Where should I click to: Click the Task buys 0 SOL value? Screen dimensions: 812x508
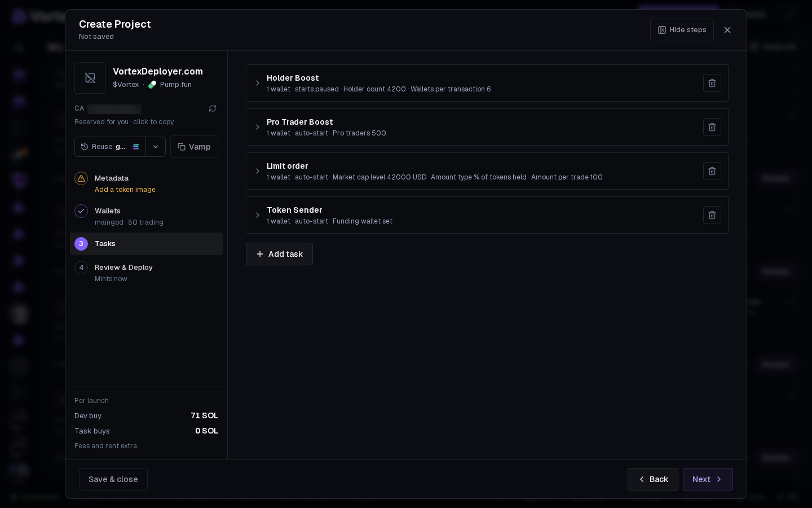point(206,431)
